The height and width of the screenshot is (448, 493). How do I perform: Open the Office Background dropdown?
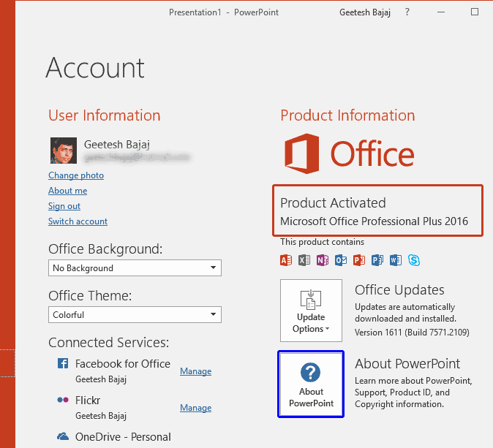[x=135, y=268]
